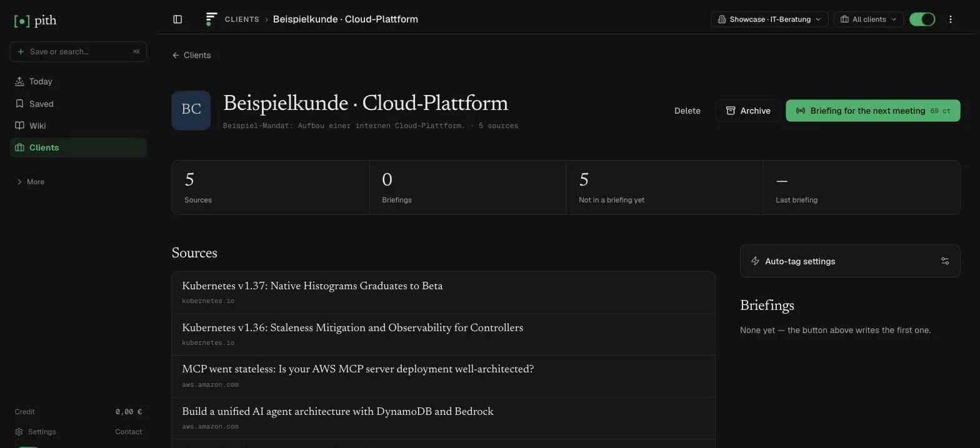980x448 pixels.
Task: Open MCP went stateless source
Action: (443, 376)
